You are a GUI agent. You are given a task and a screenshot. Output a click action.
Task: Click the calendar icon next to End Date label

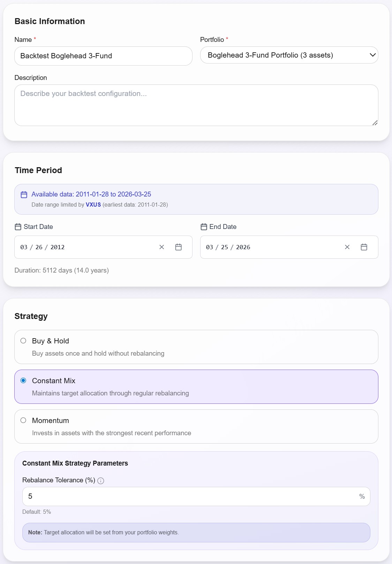(204, 227)
